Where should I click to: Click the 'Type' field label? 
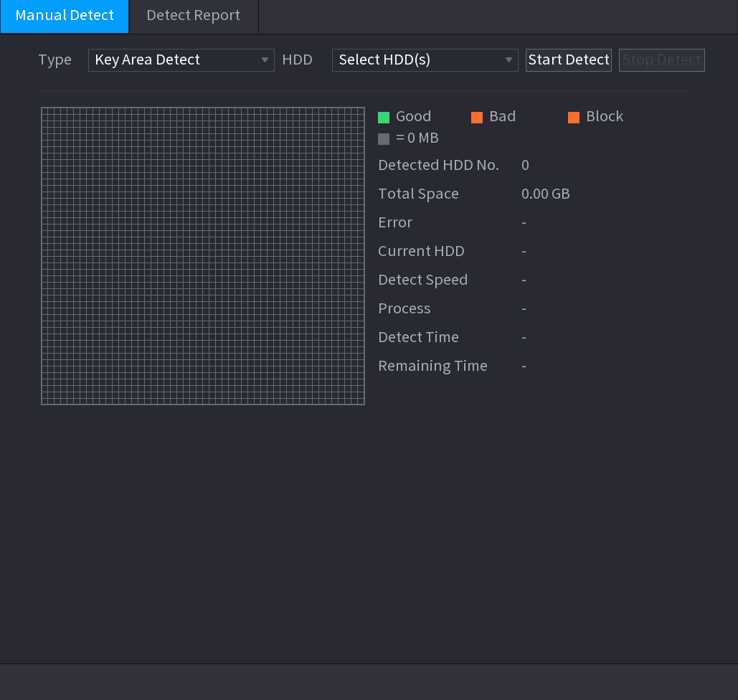[x=55, y=60]
